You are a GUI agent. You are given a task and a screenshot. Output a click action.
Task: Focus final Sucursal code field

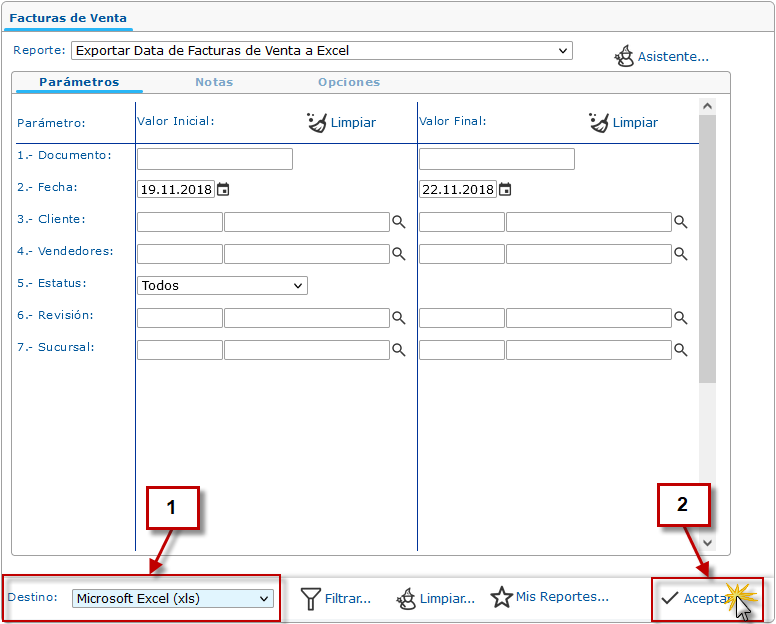point(462,350)
